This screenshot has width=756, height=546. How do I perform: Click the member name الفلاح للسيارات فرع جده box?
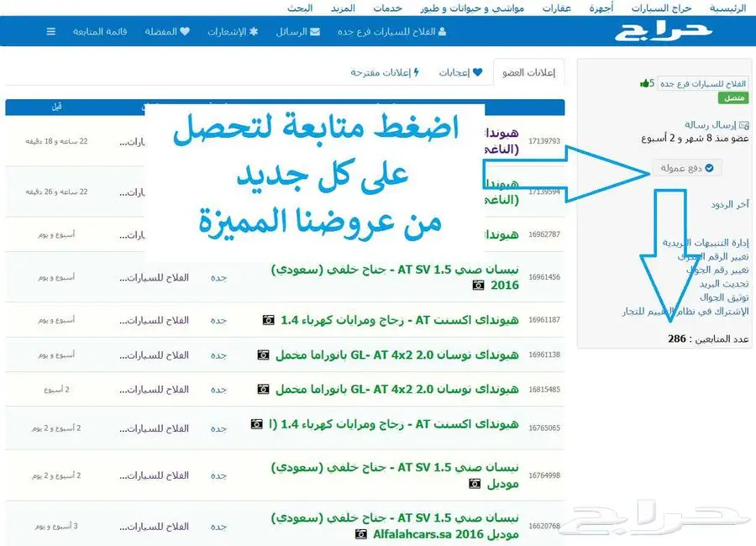pos(703,83)
